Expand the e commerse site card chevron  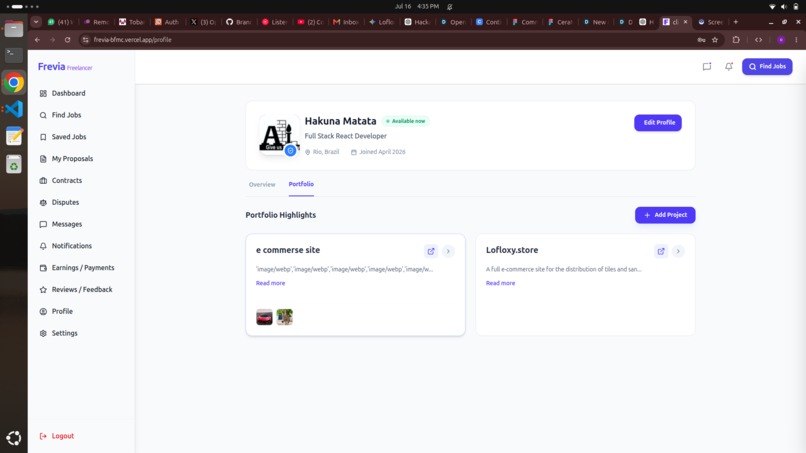[x=448, y=251]
